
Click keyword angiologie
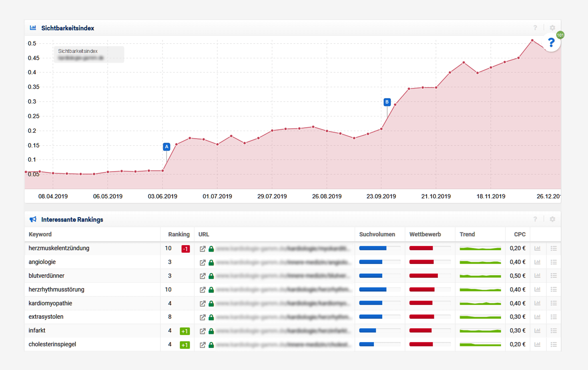pyautogui.click(x=42, y=262)
